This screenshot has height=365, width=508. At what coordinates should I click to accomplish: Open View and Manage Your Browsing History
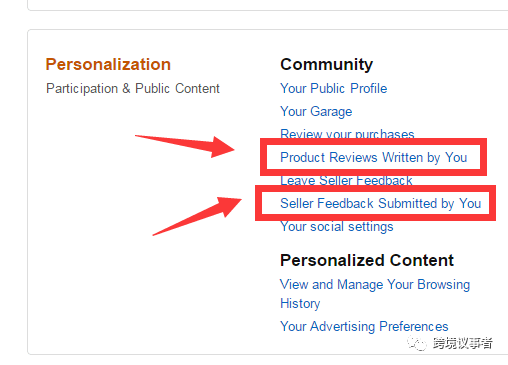tap(375, 294)
